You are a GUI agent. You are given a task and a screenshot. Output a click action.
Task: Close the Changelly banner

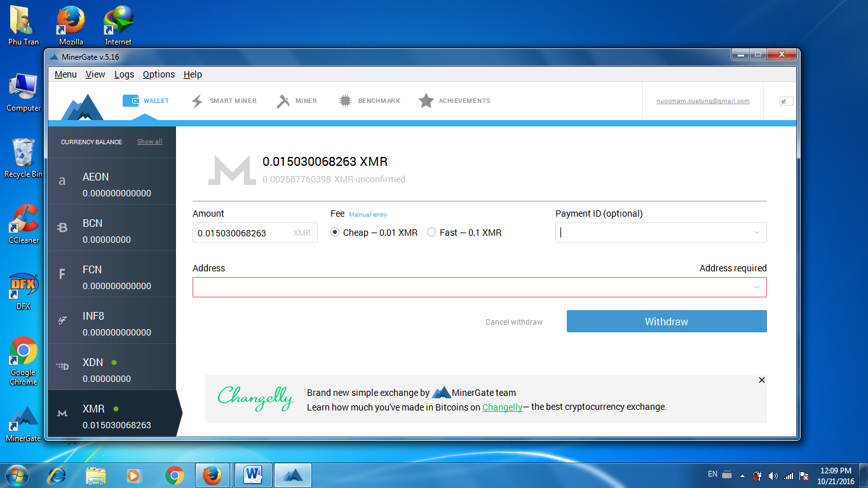pos(762,380)
